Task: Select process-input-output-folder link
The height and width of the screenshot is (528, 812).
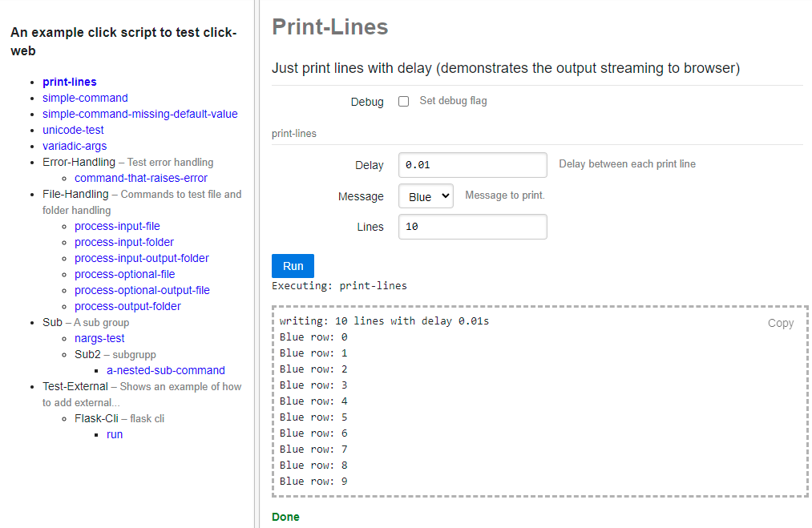Action: [x=142, y=258]
